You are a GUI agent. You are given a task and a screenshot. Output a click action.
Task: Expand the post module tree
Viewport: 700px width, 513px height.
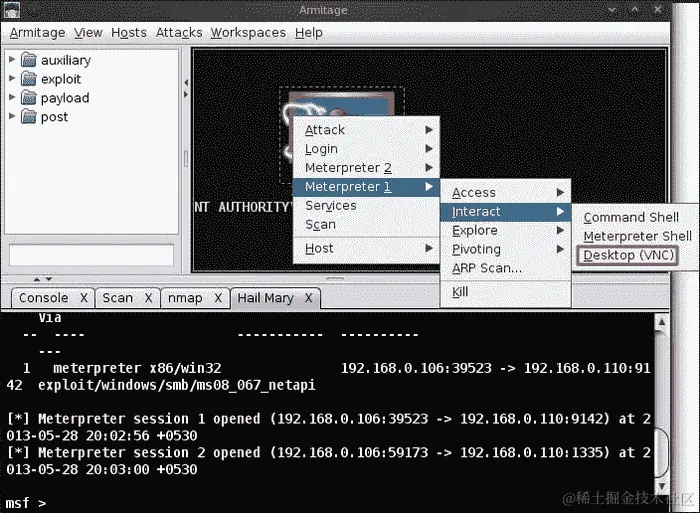click(12, 116)
